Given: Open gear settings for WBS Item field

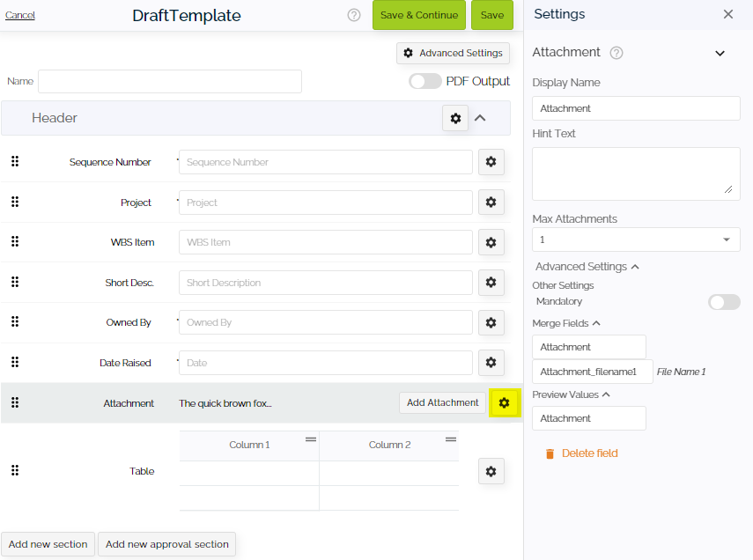Looking at the screenshot, I should click(491, 242).
